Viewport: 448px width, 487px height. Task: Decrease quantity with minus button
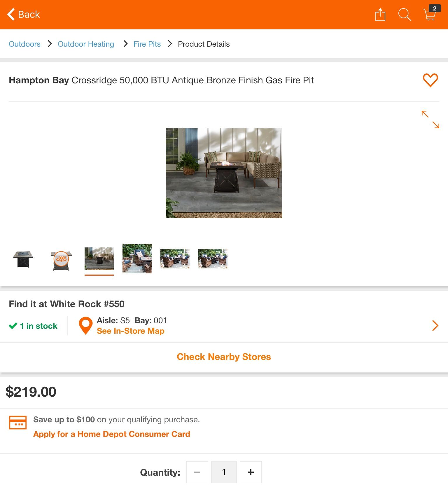197,472
